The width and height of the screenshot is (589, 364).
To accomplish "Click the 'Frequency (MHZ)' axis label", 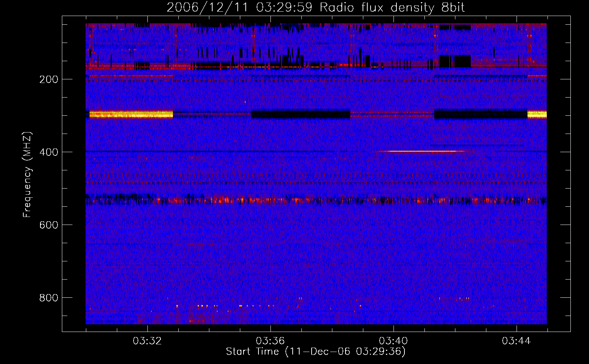I will [27, 175].
